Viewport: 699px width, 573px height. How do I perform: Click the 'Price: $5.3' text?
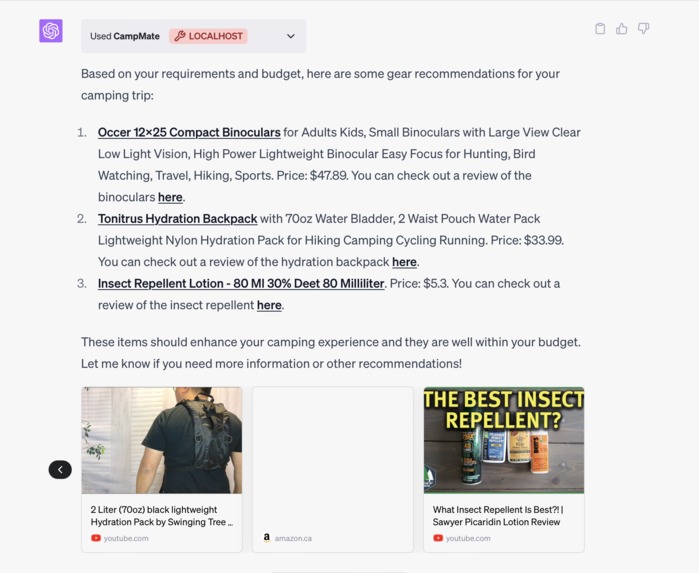click(x=419, y=284)
